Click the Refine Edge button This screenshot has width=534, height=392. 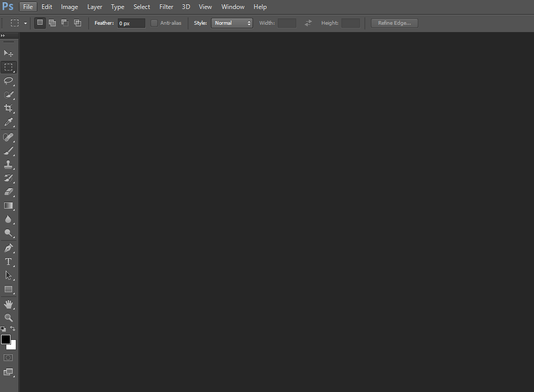[x=394, y=23]
